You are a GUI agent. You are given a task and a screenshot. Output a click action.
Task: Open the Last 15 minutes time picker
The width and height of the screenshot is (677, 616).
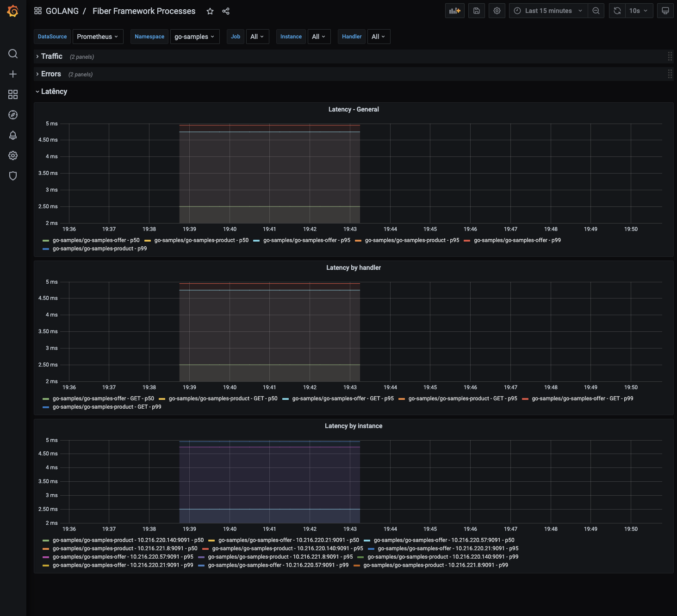[548, 11]
